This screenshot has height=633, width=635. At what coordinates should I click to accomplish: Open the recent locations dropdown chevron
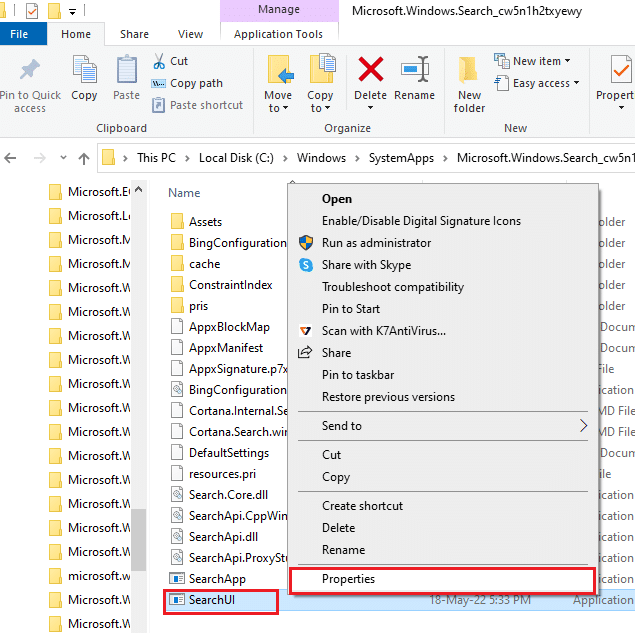tap(63, 158)
